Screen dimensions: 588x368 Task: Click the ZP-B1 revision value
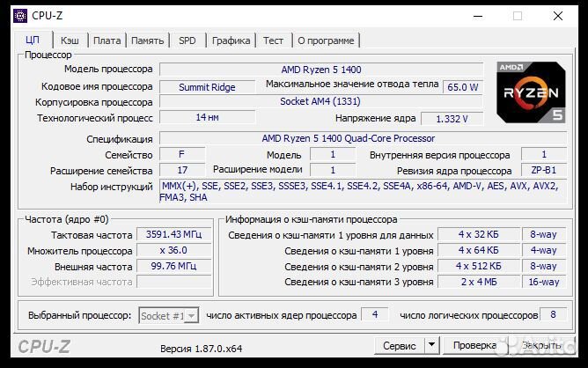click(x=544, y=170)
